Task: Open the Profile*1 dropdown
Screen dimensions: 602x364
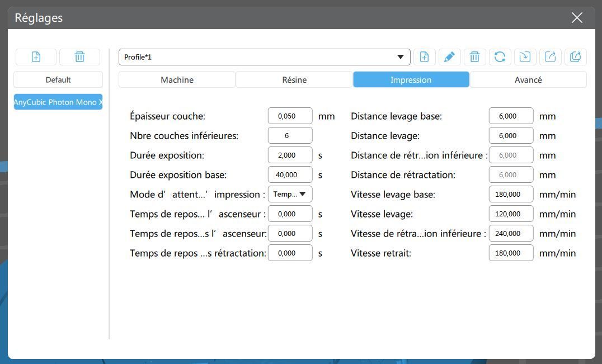Action: 265,57
